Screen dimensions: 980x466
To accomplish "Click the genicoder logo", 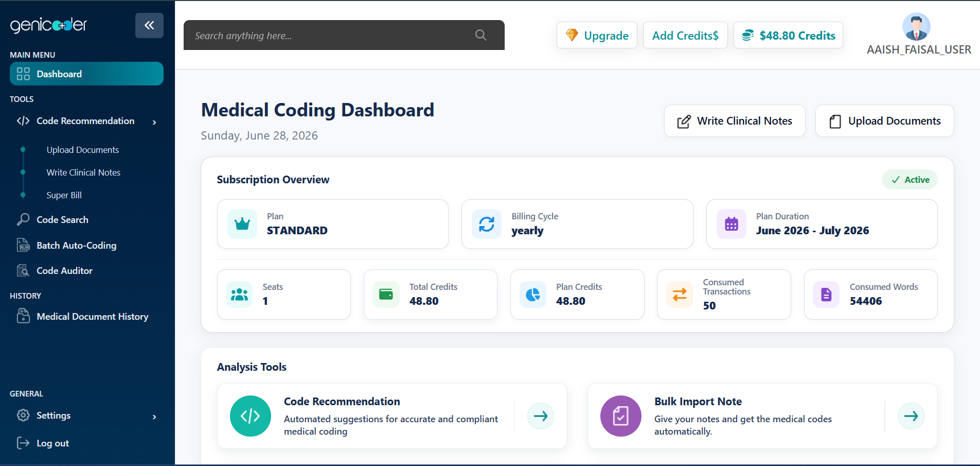I will 49,25.
